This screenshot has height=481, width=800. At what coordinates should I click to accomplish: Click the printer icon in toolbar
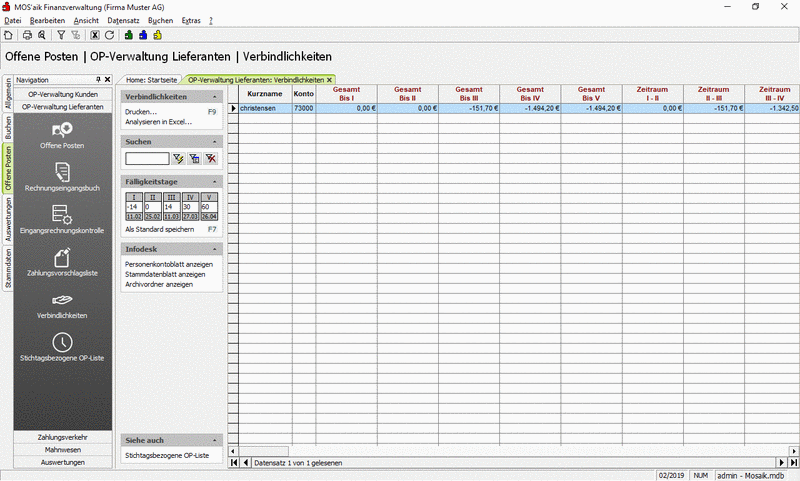28,35
